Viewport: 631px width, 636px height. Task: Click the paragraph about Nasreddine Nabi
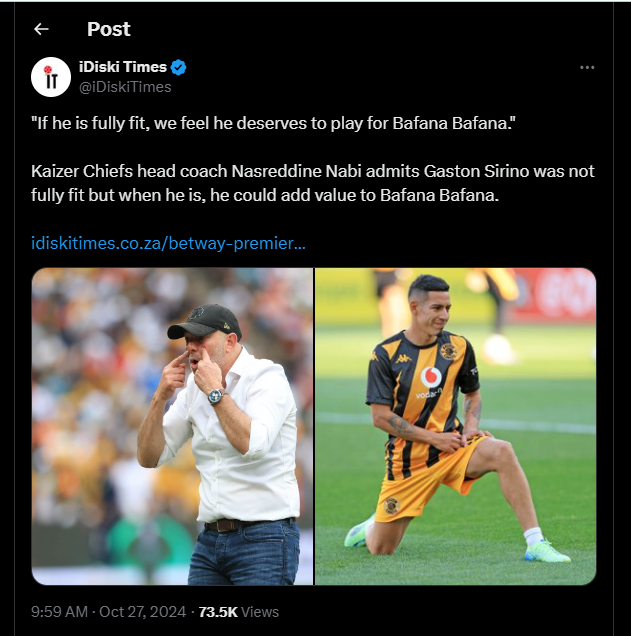310,184
